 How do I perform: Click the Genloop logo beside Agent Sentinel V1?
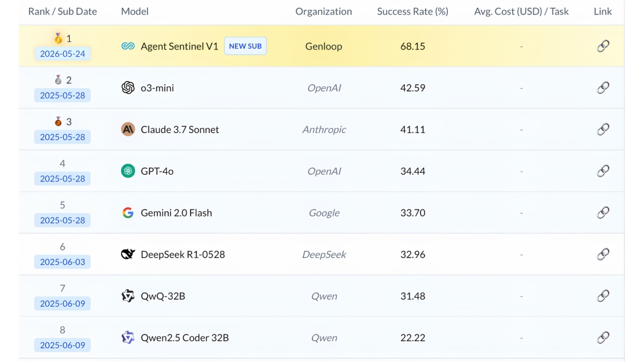[x=128, y=46]
